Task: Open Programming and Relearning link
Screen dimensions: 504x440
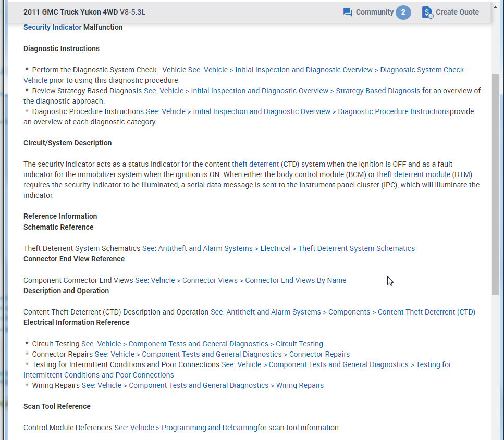Action: 209,428
